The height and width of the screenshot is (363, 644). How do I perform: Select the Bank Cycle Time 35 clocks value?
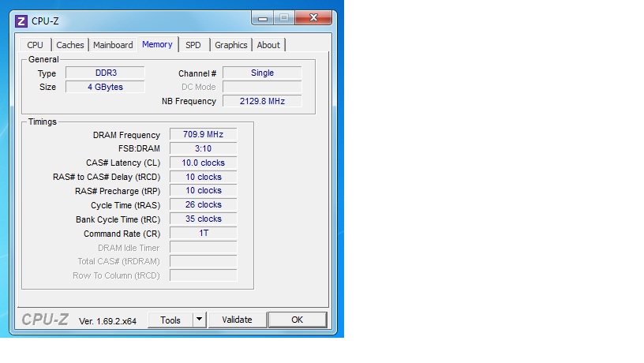coord(204,219)
